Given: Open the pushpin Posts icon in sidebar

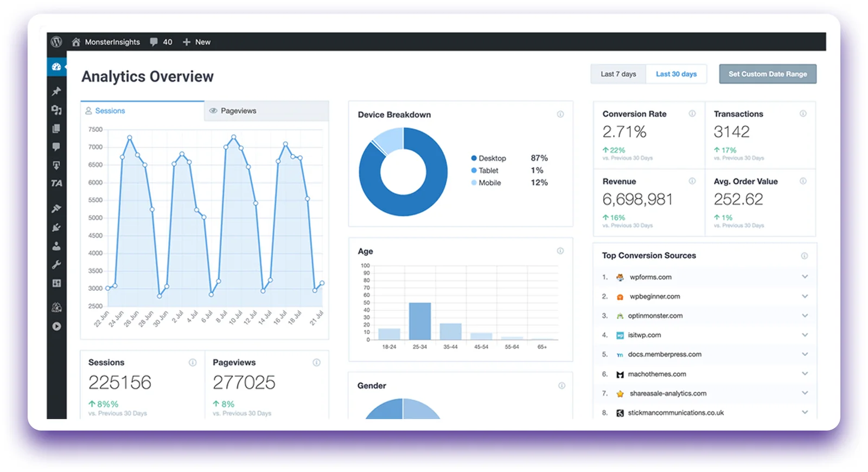Looking at the screenshot, I should (56, 91).
